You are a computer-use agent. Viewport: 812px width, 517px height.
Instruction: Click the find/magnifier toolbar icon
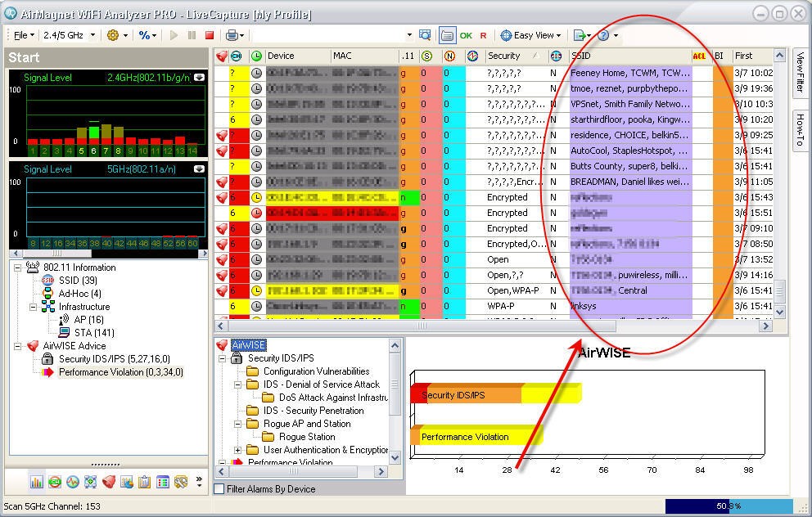click(425, 35)
